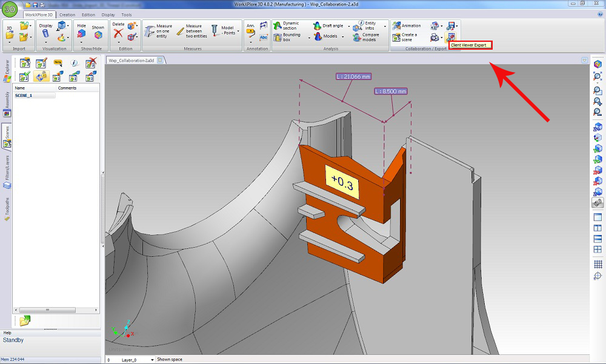Switch to the Creation ribbon tab

(x=67, y=15)
